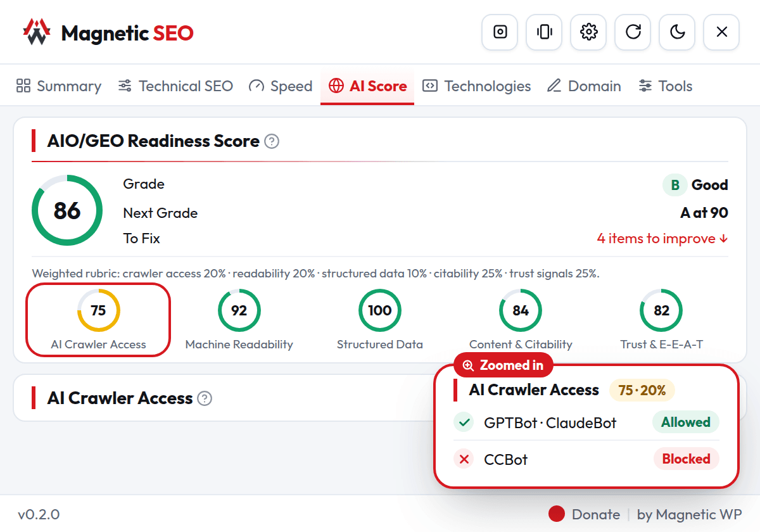Click the CCBot row text
Image resolution: width=760 pixels, height=532 pixels.
506,460
